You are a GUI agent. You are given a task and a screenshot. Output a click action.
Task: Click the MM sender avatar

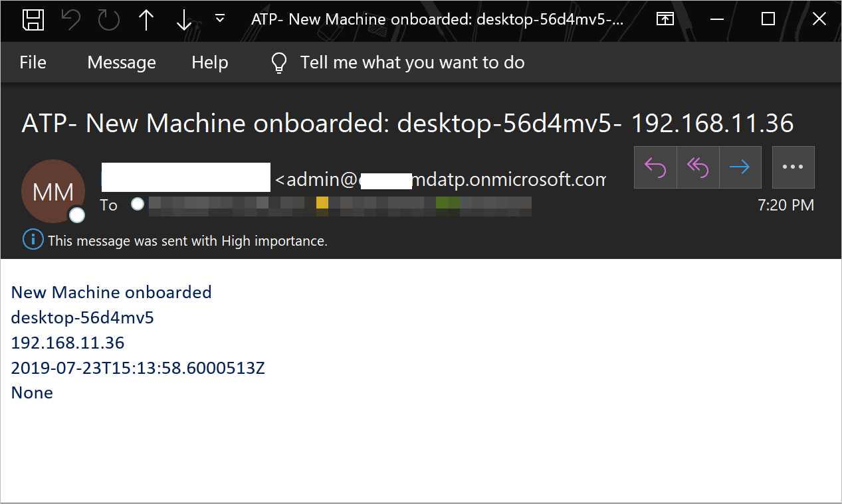click(53, 191)
